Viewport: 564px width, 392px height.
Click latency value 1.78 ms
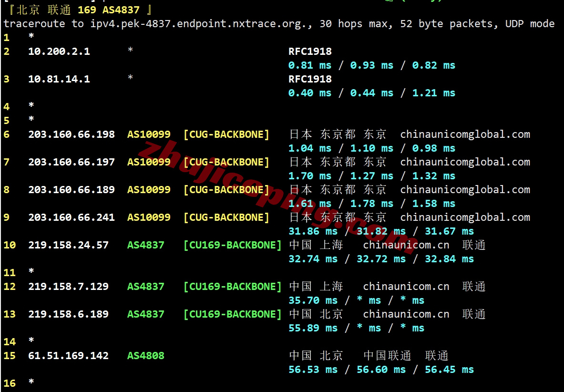[372, 204]
